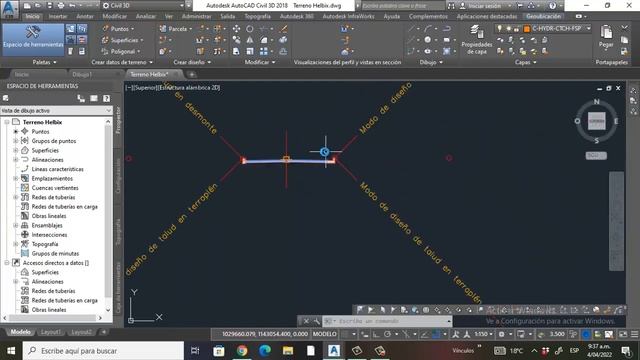The width and height of the screenshot is (640, 360).
Task: Click the command line input field
Action: [388, 321]
